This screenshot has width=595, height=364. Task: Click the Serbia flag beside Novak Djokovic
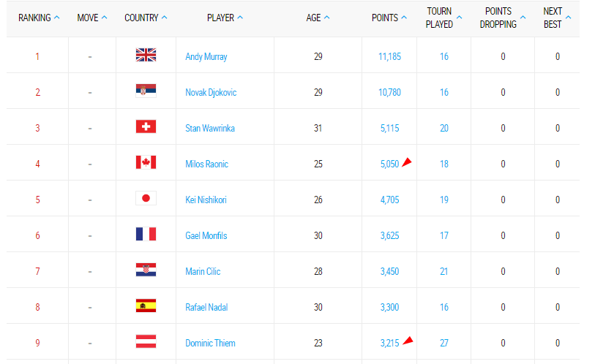pyautogui.click(x=146, y=91)
